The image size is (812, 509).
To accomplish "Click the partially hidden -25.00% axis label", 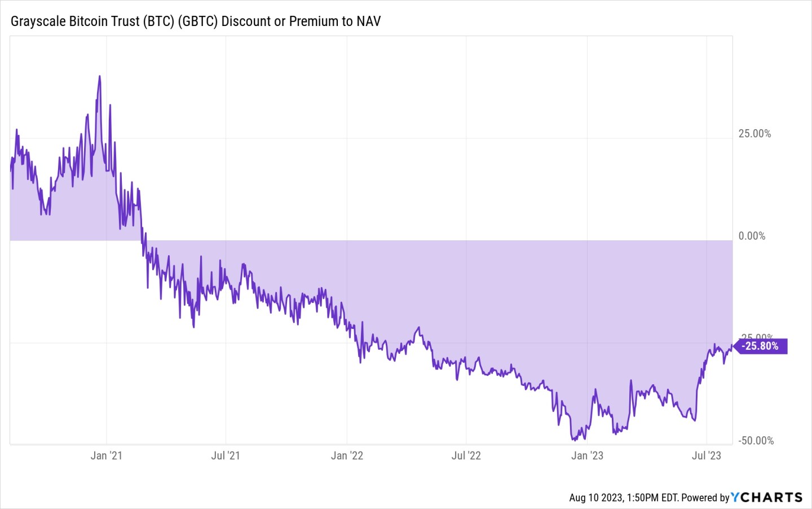I will pyautogui.click(x=756, y=336).
